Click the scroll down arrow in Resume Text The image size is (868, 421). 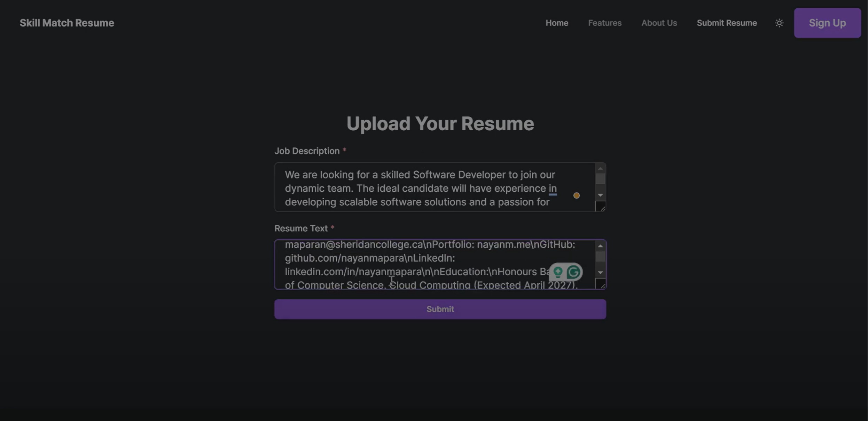click(x=601, y=273)
